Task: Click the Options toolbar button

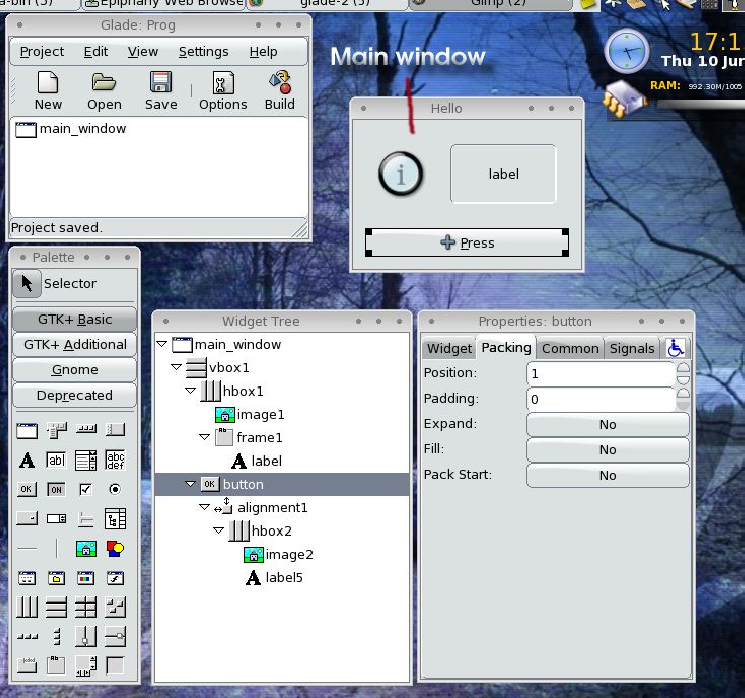Action: (x=223, y=91)
